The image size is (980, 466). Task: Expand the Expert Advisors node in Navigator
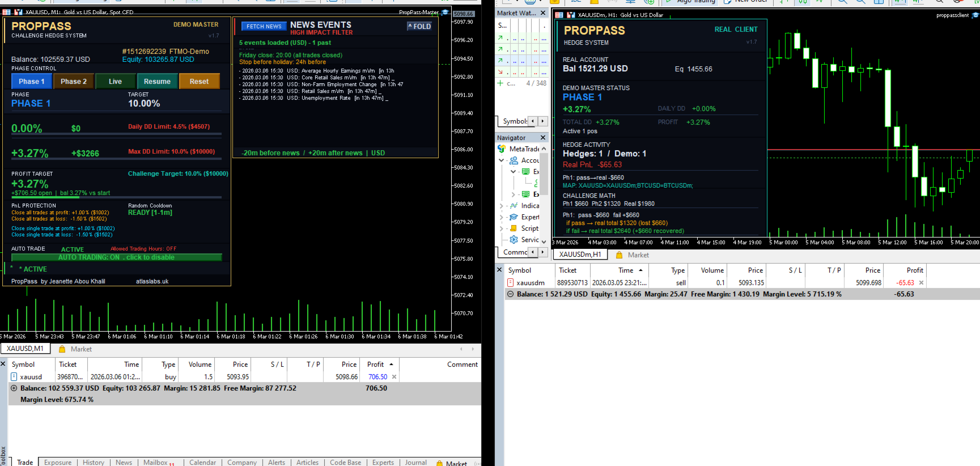tap(502, 217)
